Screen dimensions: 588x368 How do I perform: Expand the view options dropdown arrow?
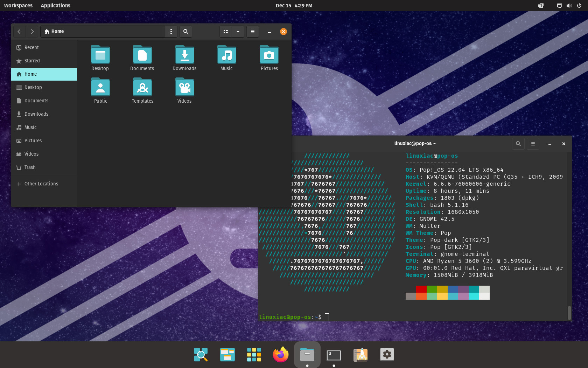point(238,32)
